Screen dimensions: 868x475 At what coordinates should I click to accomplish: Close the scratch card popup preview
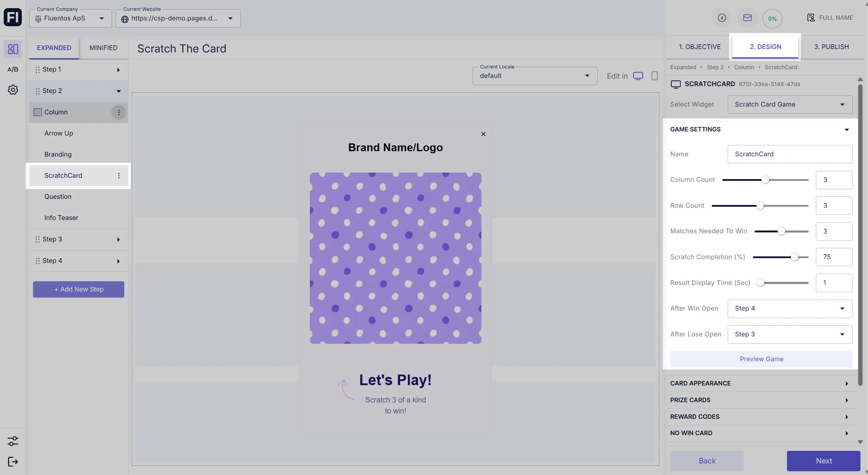(483, 134)
